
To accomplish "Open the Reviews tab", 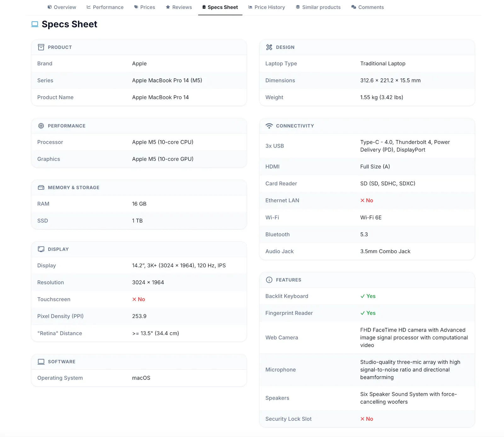I will 179,7.
